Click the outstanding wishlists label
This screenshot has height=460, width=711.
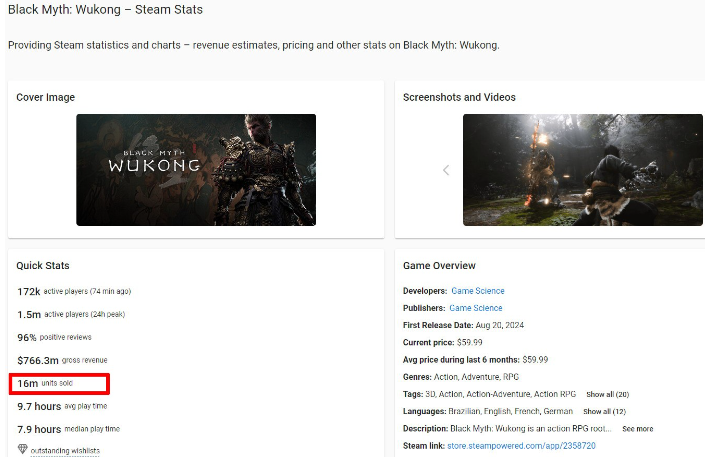coord(65,450)
